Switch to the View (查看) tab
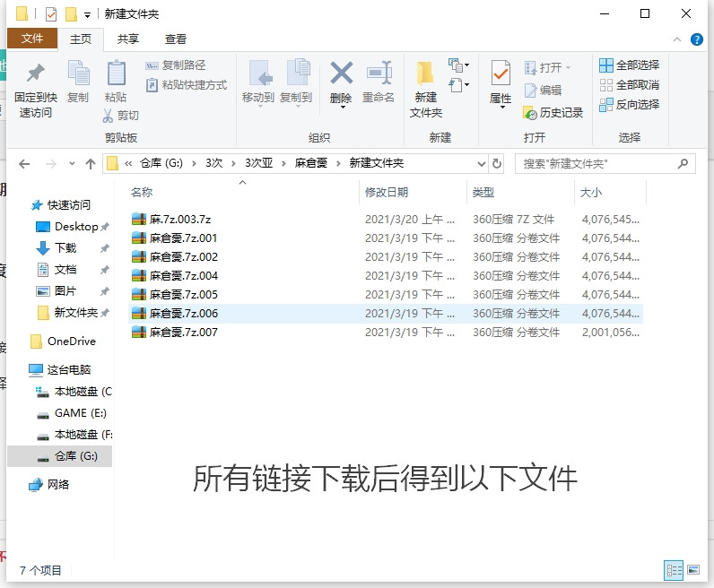714x588 pixels. click(x=175, y=39)
